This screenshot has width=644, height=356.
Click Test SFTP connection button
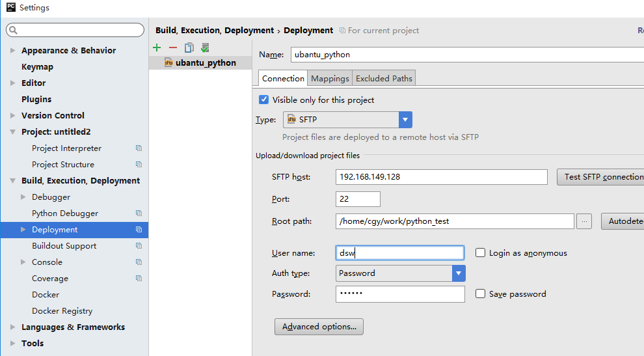(600, 177)
